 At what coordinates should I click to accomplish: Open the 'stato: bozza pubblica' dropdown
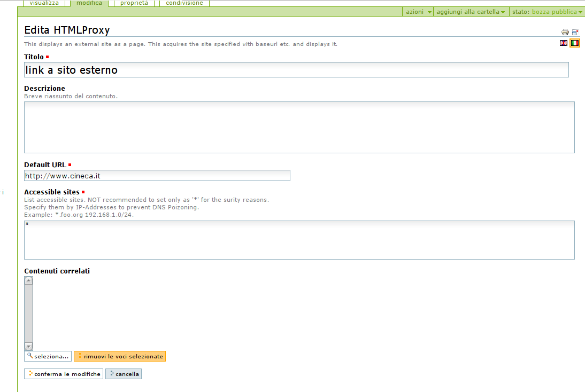tap(547, 12)
